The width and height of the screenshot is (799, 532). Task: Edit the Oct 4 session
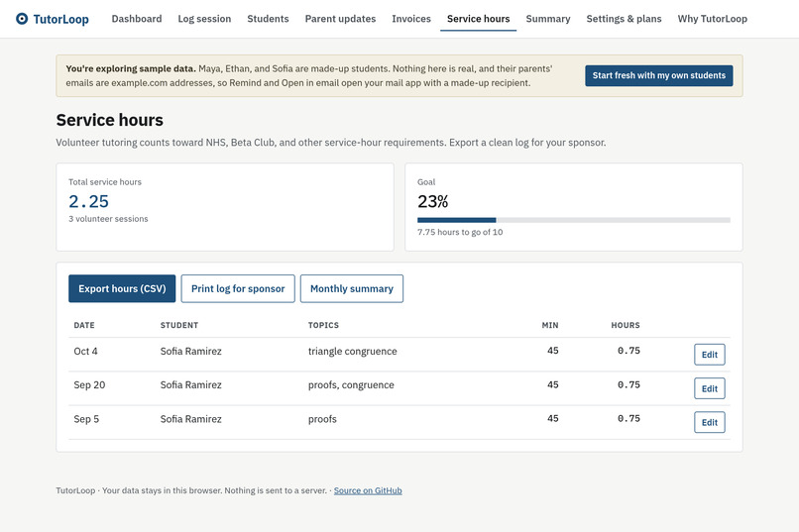click(710, 355)
